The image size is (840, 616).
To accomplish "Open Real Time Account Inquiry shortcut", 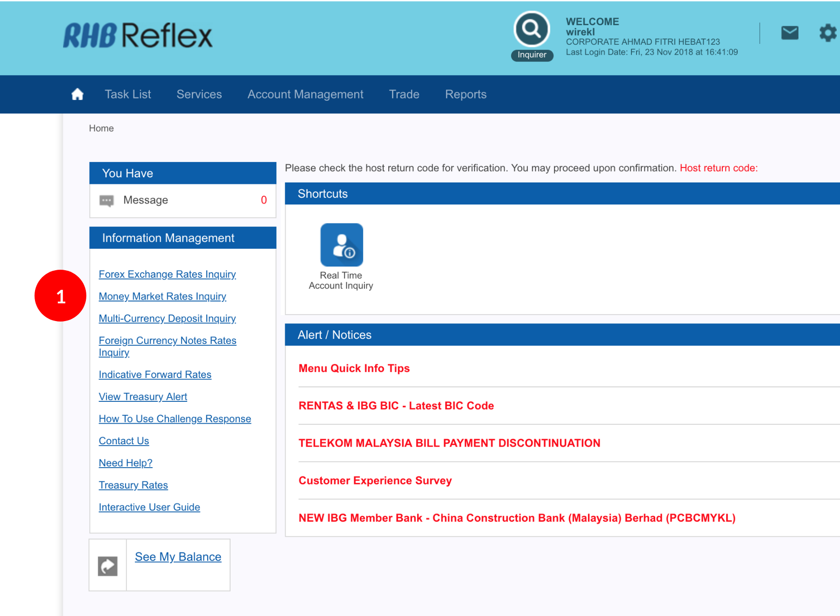I will [x=341, y=245].
